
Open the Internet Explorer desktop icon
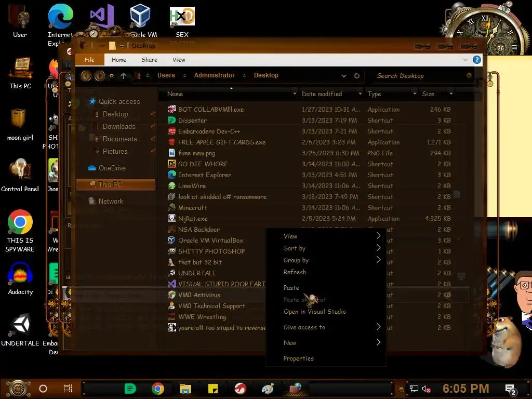click(60, 24)
